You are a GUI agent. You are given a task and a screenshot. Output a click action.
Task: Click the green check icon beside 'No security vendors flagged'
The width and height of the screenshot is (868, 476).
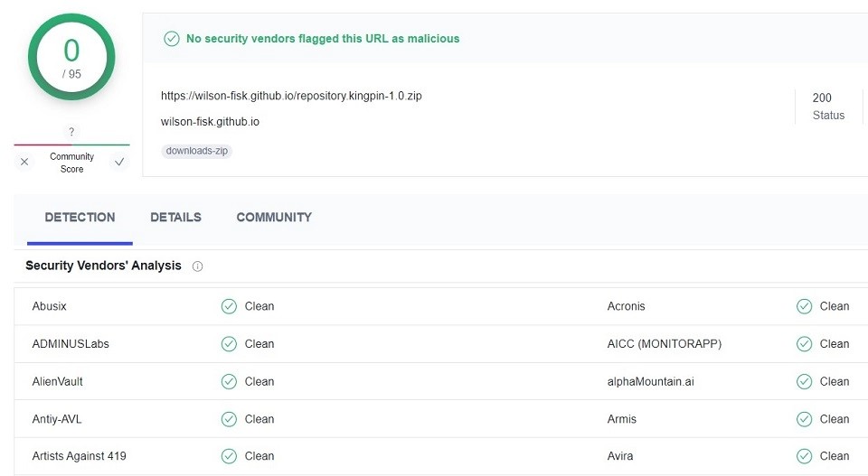[172, 39]
